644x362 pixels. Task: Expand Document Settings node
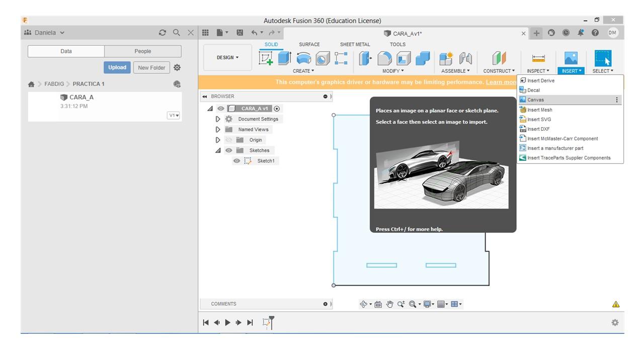[218, 119]
